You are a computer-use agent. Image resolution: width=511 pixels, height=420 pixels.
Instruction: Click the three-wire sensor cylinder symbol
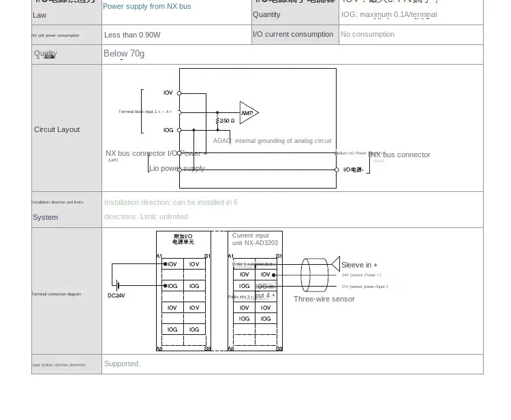314,275
